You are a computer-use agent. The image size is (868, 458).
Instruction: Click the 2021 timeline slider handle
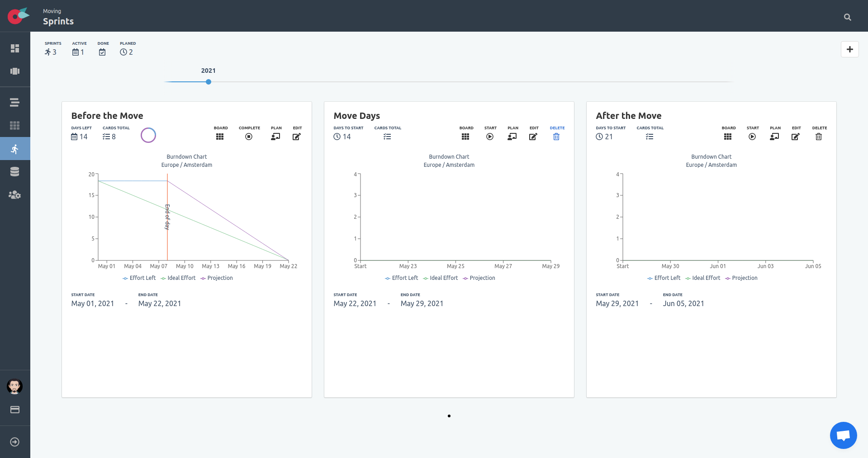click(209, 82)
